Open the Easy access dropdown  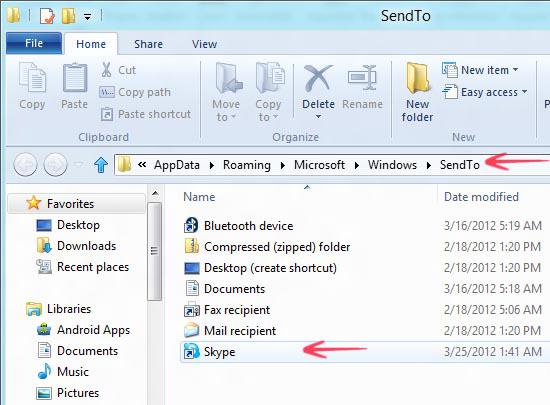[x=485, y=92]
